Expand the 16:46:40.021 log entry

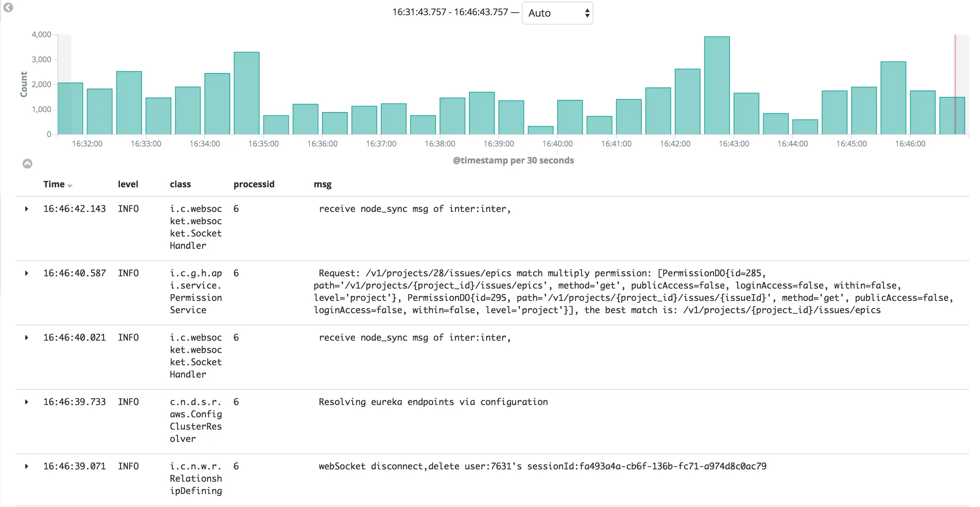tap(26, 338)
